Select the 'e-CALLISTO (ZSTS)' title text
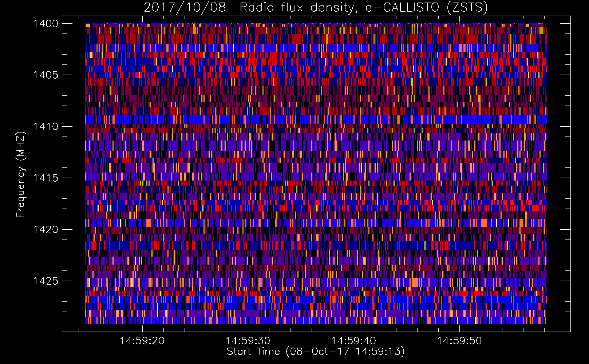The height and width of the screenshot is (364, 589). pos(426,8)
